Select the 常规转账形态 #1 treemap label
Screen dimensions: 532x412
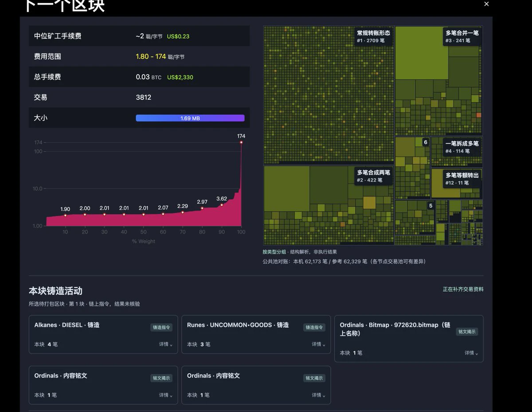tap(374, 36)
